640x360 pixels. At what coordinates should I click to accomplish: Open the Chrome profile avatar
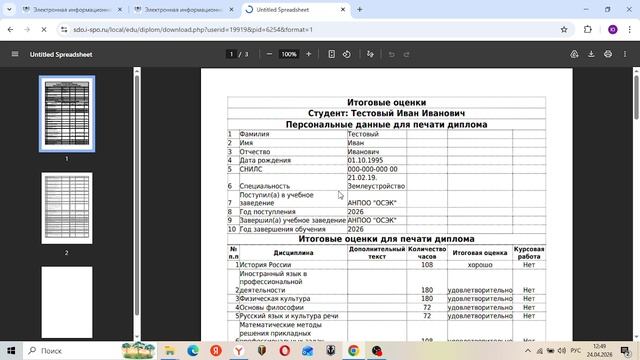[613, 29]
